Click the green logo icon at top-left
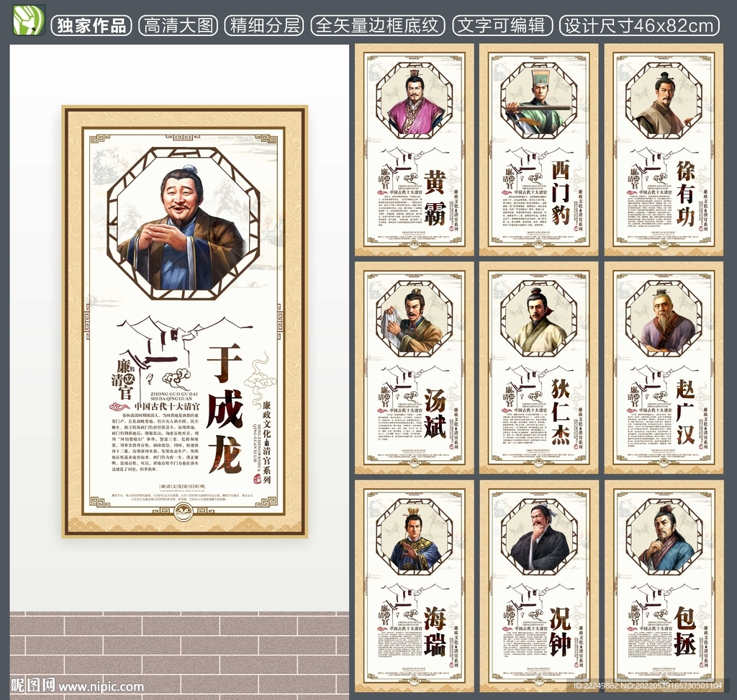 click(x=29, y=19)
